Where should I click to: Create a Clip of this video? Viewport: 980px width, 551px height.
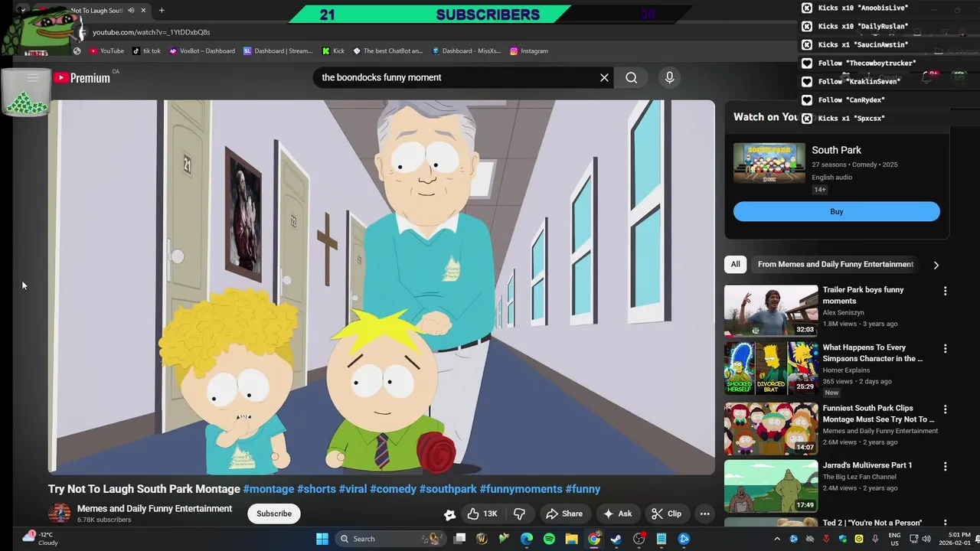click(666, 514)
